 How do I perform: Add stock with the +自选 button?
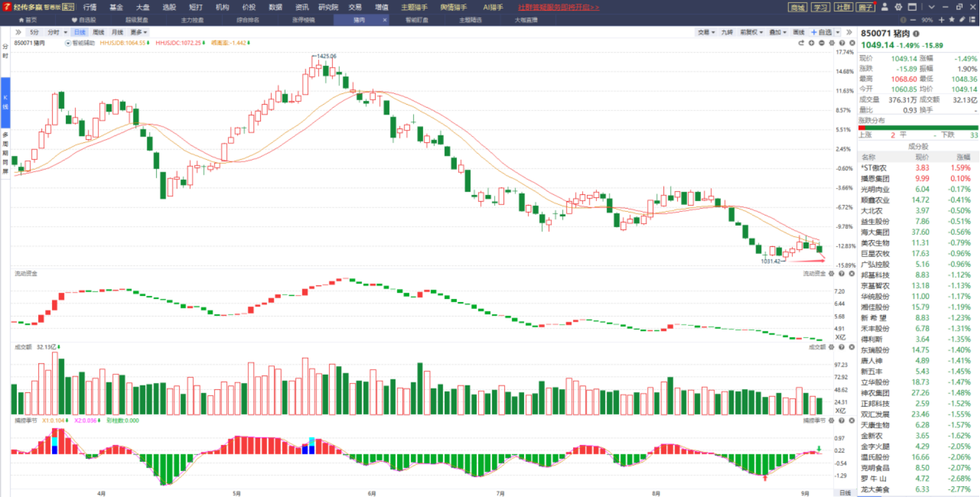click(x=822, y=32)
